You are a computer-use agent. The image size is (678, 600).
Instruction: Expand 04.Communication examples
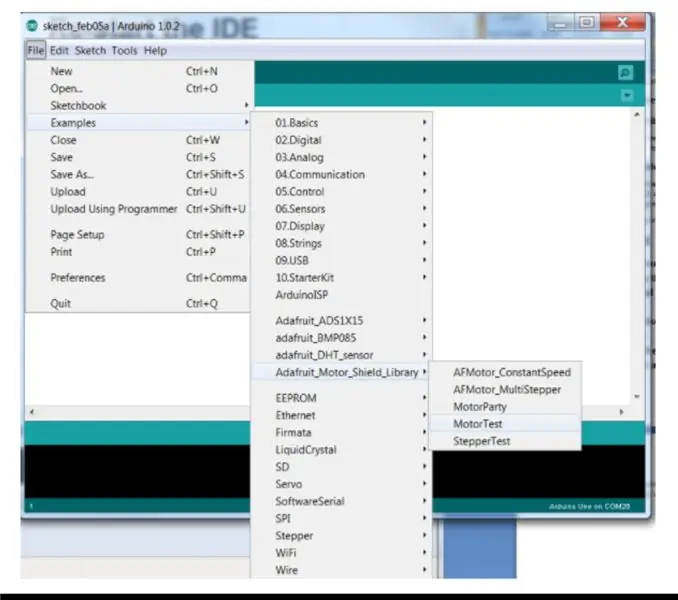point(342,175)
